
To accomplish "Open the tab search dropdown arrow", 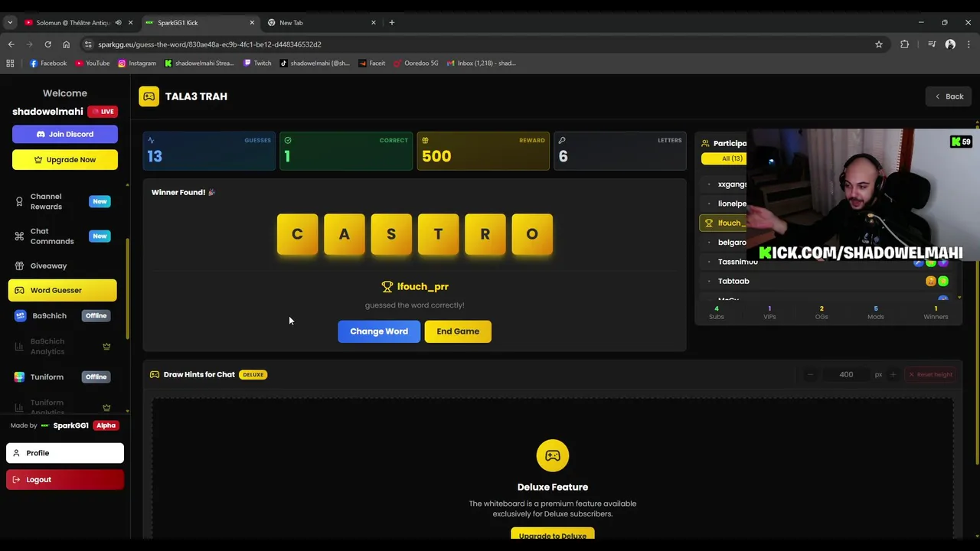I will pyautogui.click(x=10, y=22).
